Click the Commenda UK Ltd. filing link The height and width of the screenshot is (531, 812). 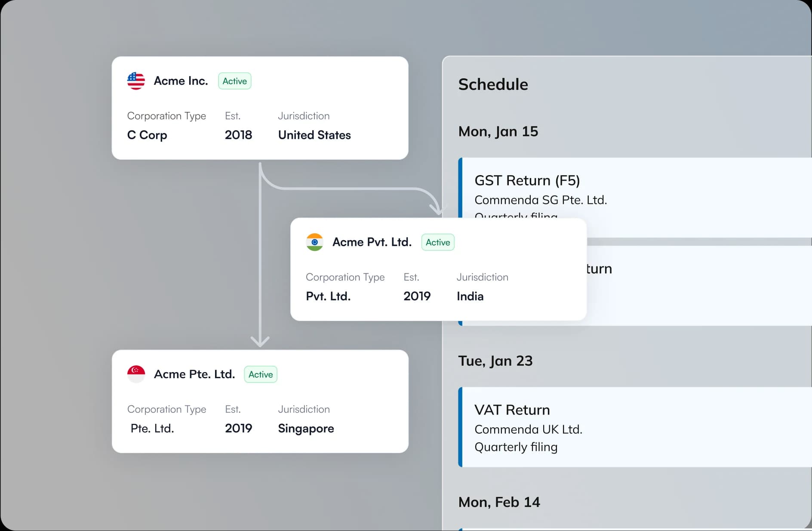tap(528, 429)
